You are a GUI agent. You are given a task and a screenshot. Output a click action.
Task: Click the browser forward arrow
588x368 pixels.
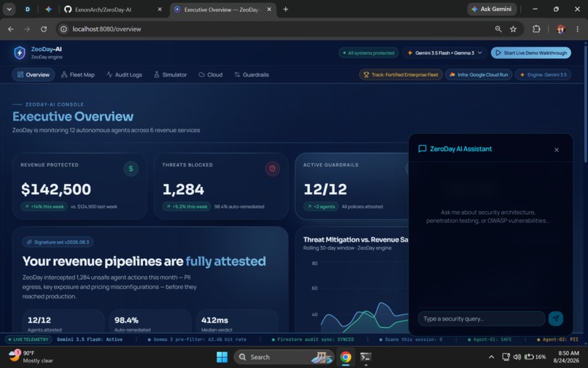coord(27,29)
